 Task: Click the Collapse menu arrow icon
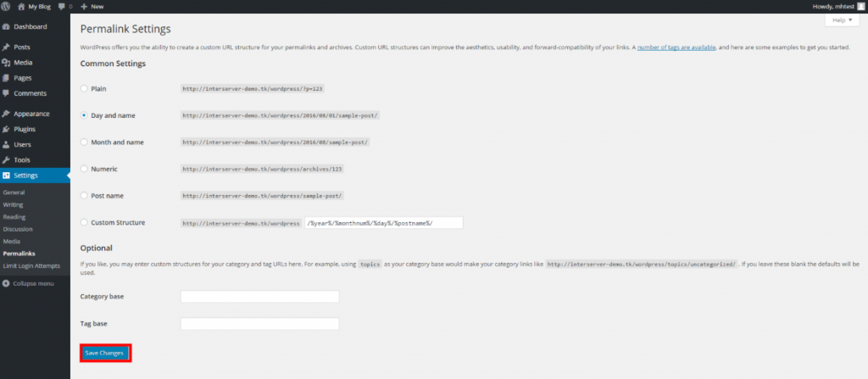(6, 283)
